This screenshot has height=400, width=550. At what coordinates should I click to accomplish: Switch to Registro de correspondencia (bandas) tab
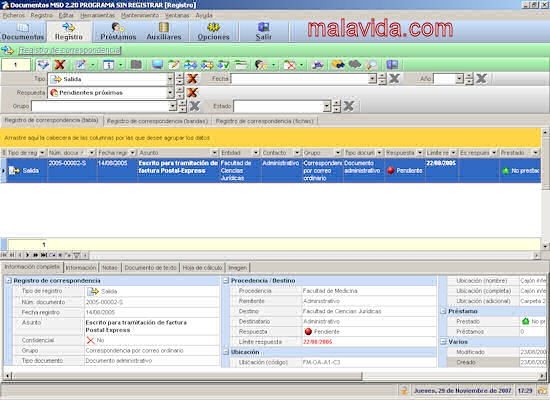[x=157, y=121]
